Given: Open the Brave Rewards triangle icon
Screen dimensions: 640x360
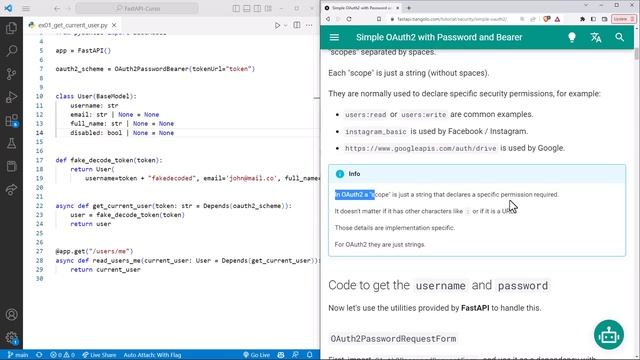Looking at the screenshot, I should [x=558, y=19].
